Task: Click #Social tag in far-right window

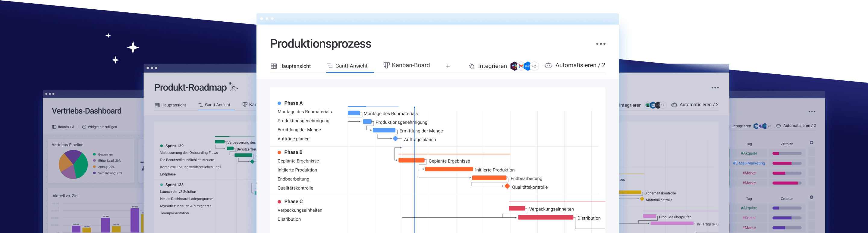Action: click(x=749, y=218)
